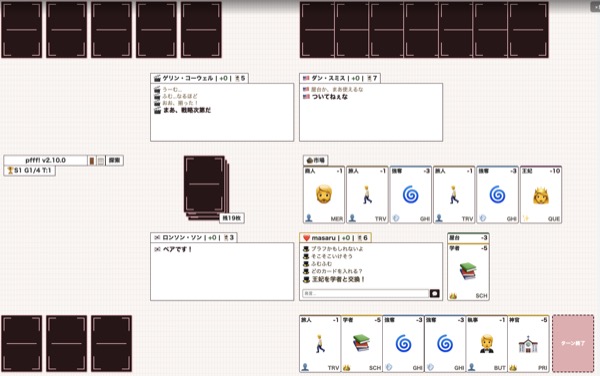Click the masaru player name header
600x376 pixels.
335,238
